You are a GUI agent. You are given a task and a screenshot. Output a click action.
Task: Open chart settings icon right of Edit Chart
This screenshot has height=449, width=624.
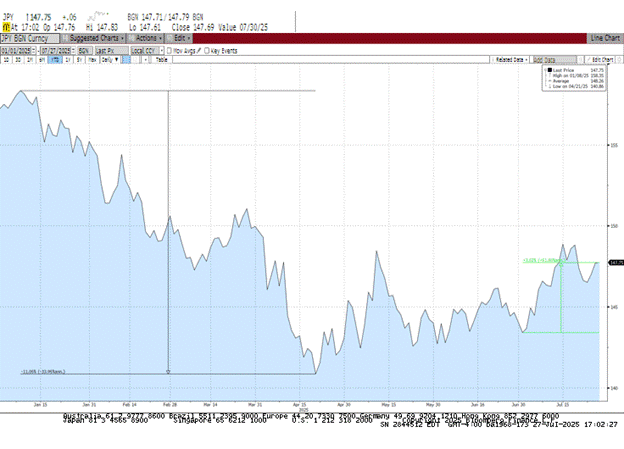[619, 60]
